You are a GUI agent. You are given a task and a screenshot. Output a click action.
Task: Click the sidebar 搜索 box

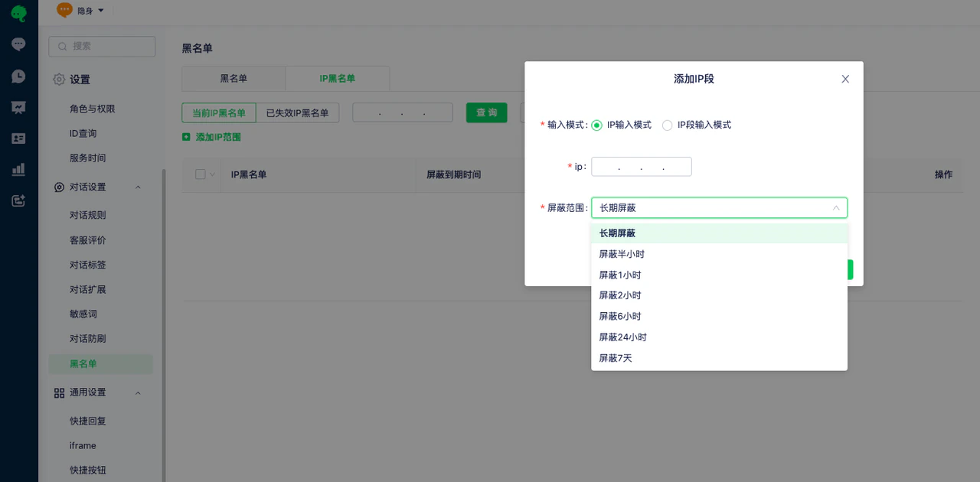pos(102,46)
